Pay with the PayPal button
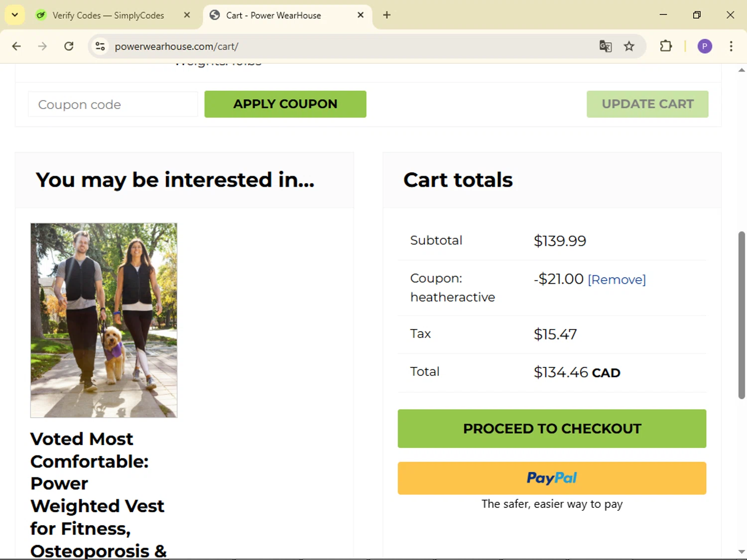Screen dimensions: 747x560 552,478
